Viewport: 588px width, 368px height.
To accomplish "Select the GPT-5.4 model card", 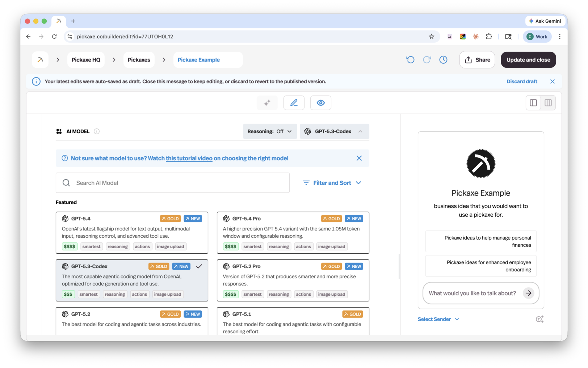I will click(x=132, y=233).
